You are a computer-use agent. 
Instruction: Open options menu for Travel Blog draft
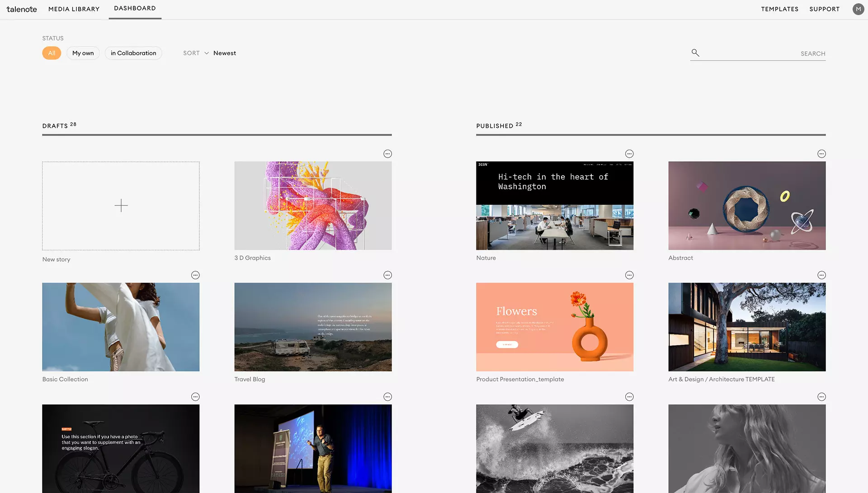pyautogui.click(x=387, y=275)
